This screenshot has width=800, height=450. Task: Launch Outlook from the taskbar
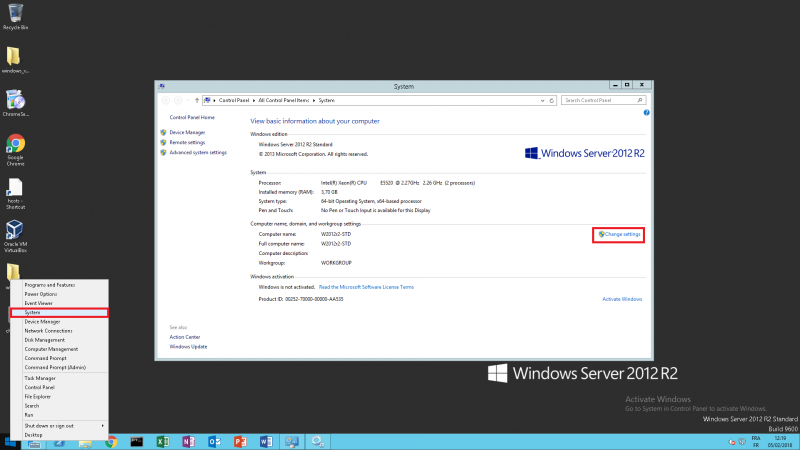pos(214,442)
